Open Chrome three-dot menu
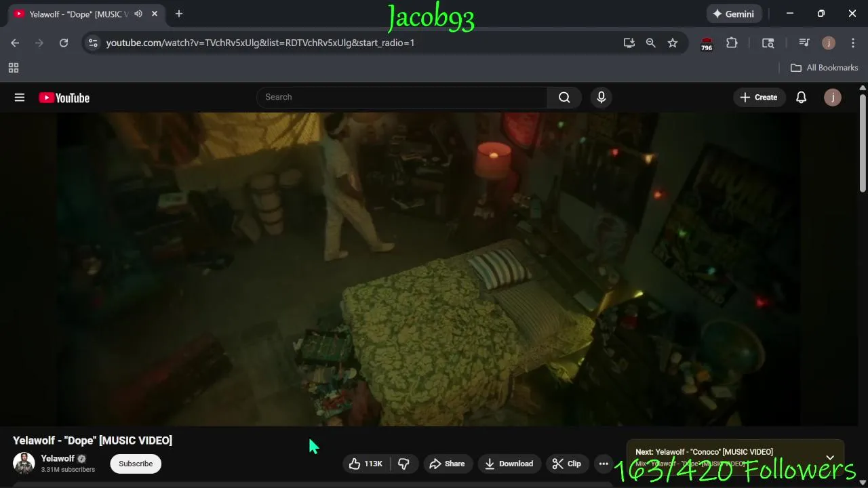This screenshot has height=488, width=868. [x=853, y=43]
